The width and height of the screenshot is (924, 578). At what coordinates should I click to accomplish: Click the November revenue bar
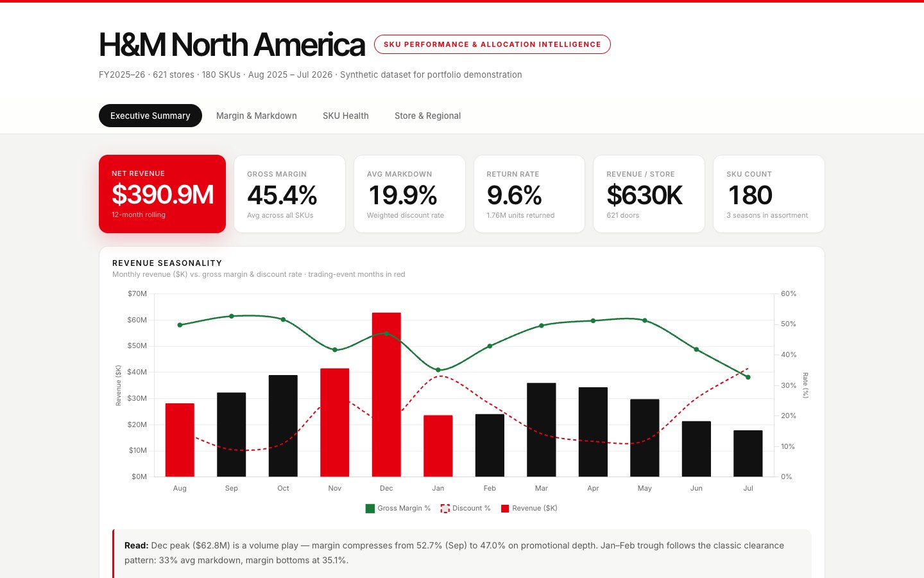(x=335, y=423)
